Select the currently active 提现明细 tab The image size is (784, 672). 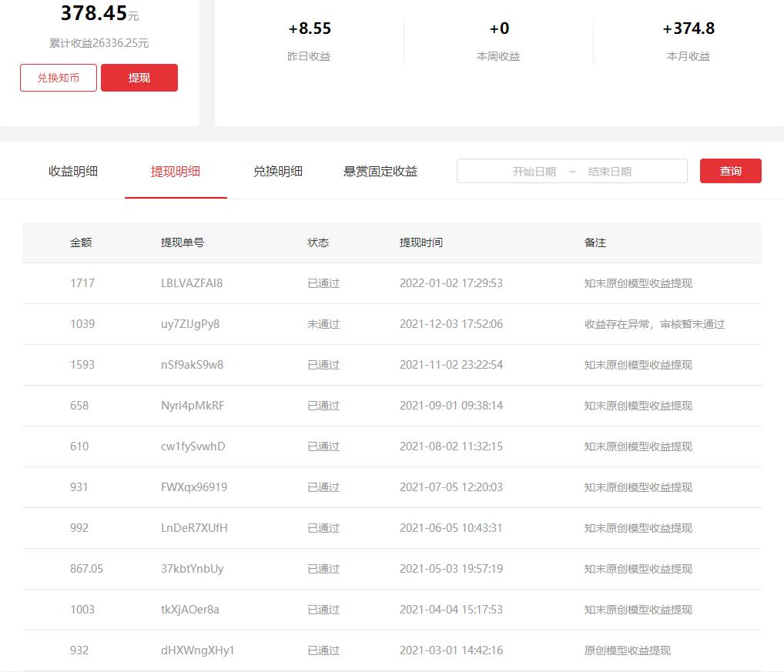point(176,172)
